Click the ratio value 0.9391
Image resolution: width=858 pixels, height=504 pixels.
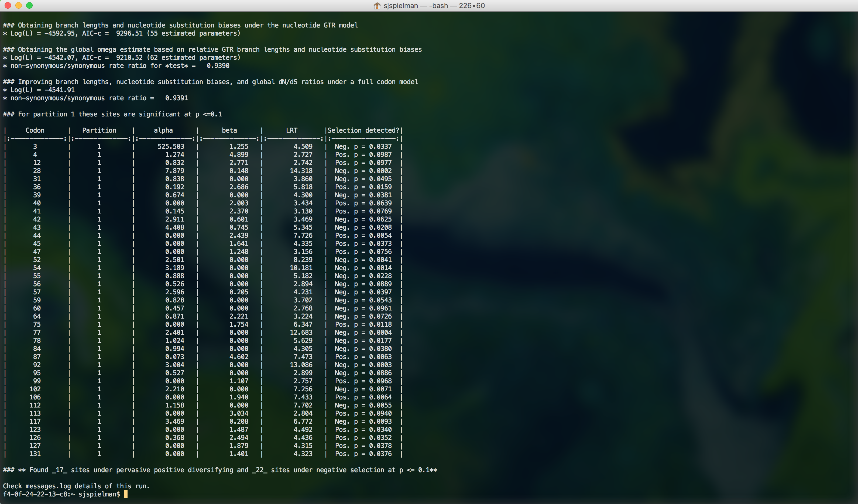point(177,98)
